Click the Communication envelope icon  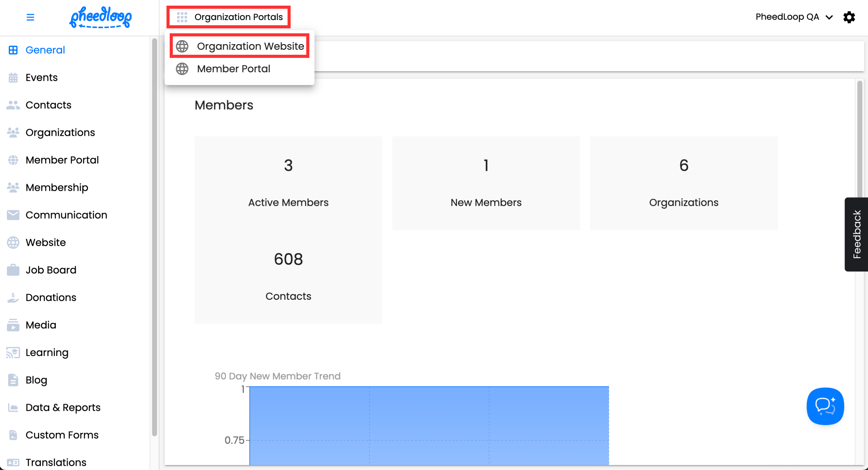[x=13, y=215]
